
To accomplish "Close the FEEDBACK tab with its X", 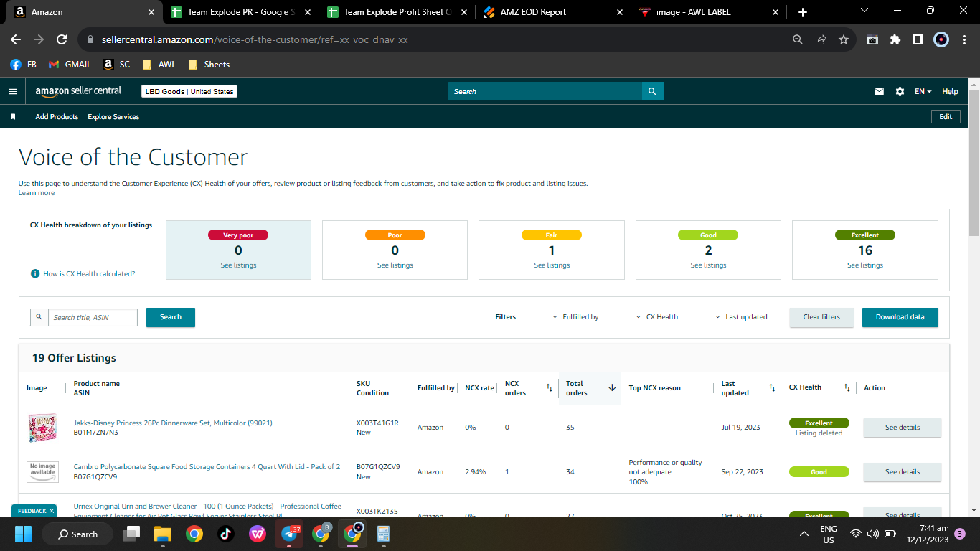I will 52,511.
